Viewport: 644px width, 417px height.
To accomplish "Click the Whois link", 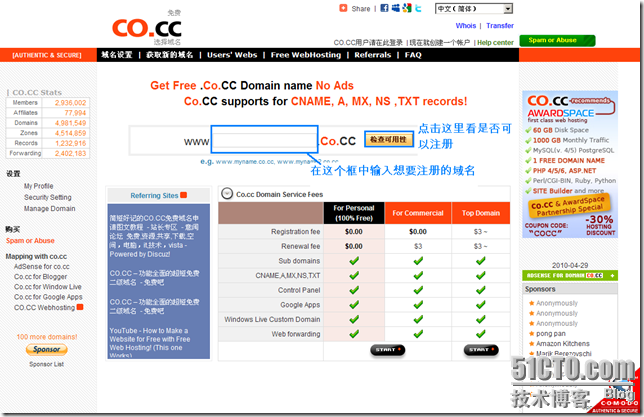I will coord(466,25).
